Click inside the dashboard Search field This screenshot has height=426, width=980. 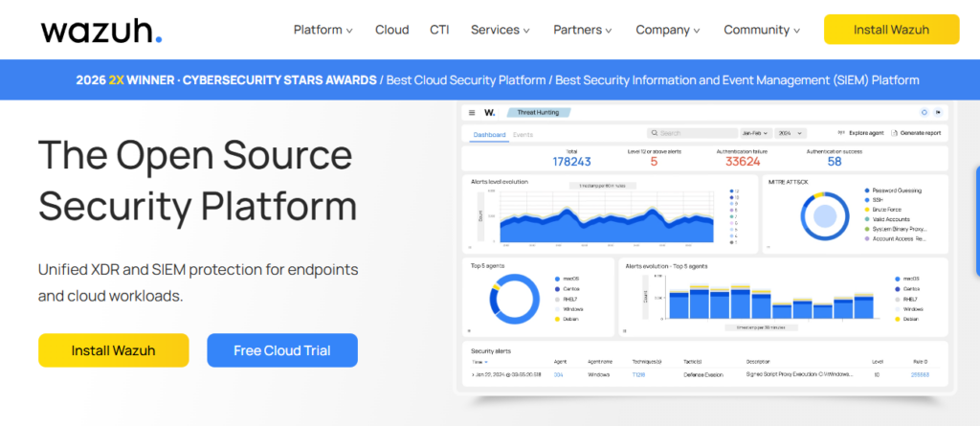tap(692, 133)
